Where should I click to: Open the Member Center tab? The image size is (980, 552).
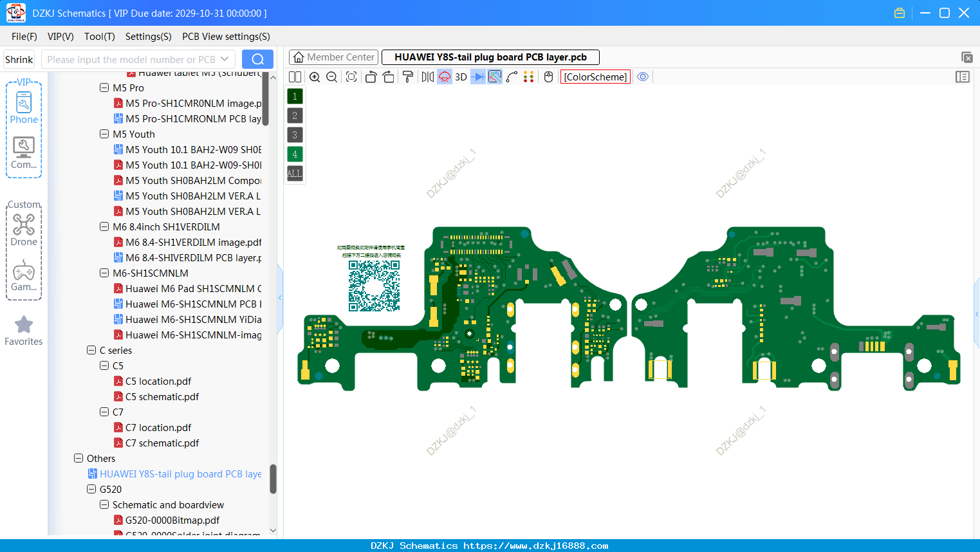[333, 57]
